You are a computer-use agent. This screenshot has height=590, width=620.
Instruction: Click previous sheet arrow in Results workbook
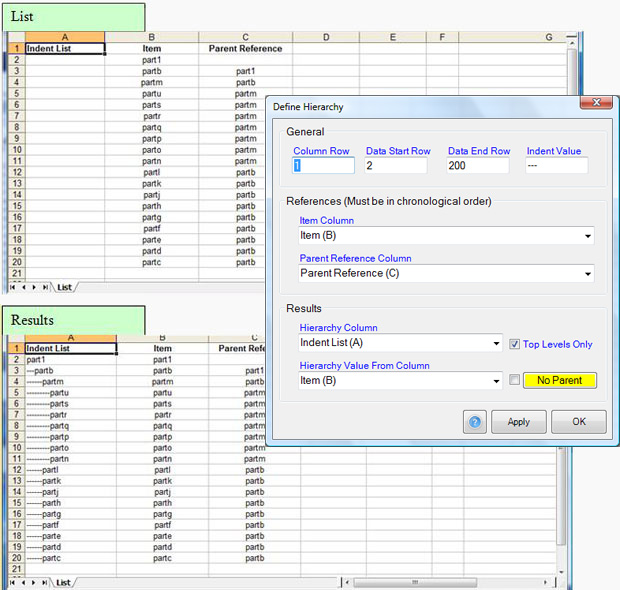[23, 582]
